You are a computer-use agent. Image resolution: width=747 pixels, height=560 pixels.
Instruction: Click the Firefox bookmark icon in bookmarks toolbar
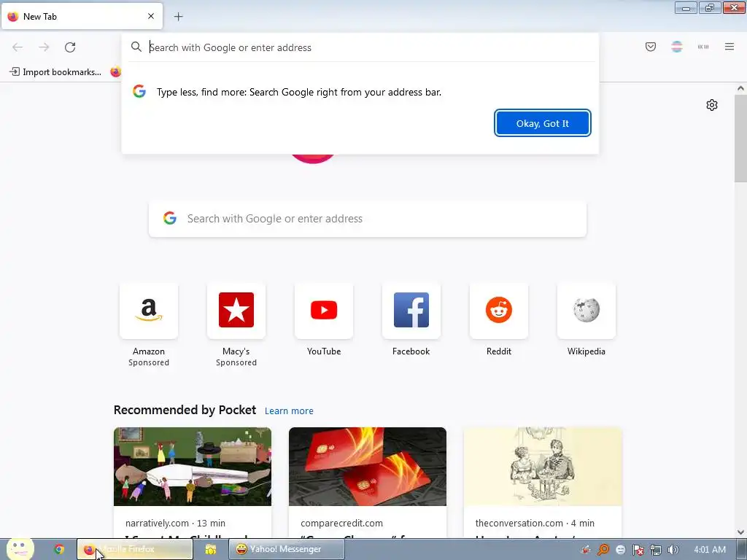(x=115, y=72)
